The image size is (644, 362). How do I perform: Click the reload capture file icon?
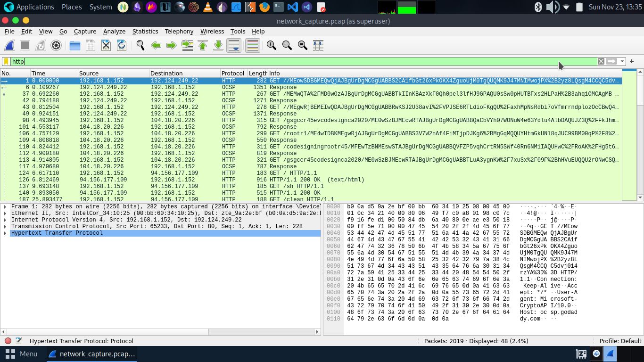pos(121,45)
